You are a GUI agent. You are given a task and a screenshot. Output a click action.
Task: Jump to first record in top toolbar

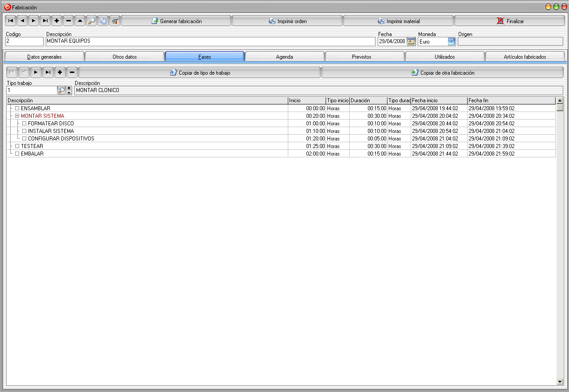coord(11,21)
